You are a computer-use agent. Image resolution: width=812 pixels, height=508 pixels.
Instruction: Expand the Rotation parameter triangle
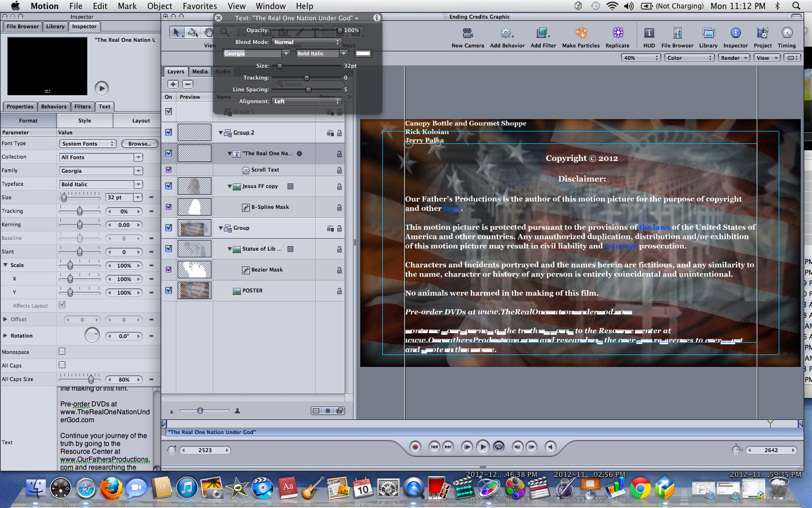6,335
